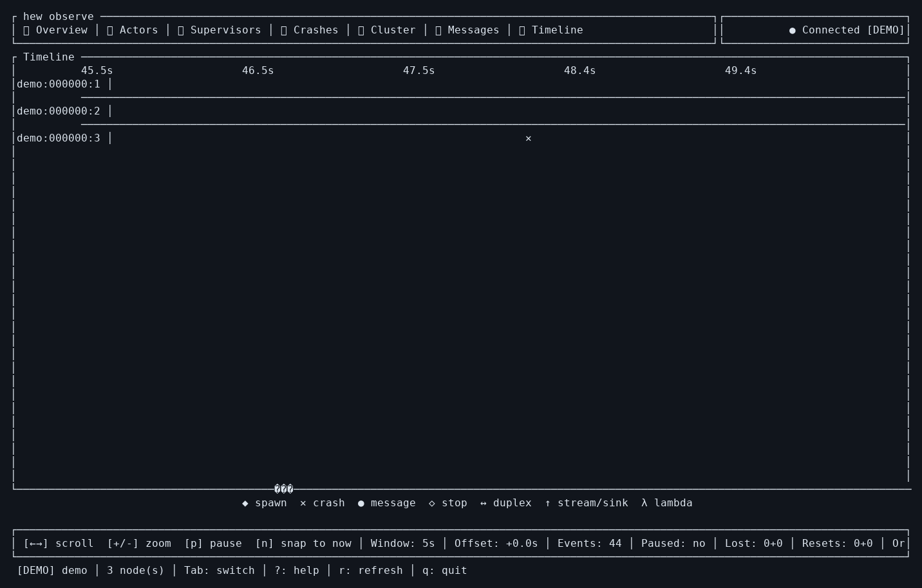
Task: Click the Tab: switch hint
Action: tap(220, 571)
